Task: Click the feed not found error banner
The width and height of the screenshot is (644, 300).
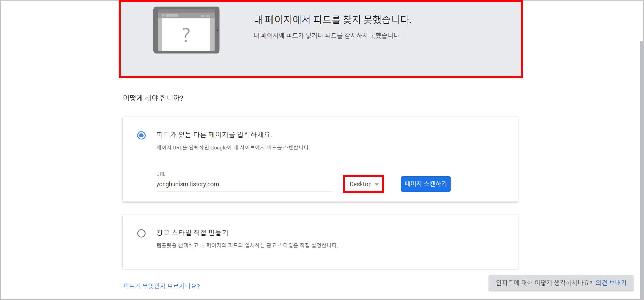Action: pos(321,39)
